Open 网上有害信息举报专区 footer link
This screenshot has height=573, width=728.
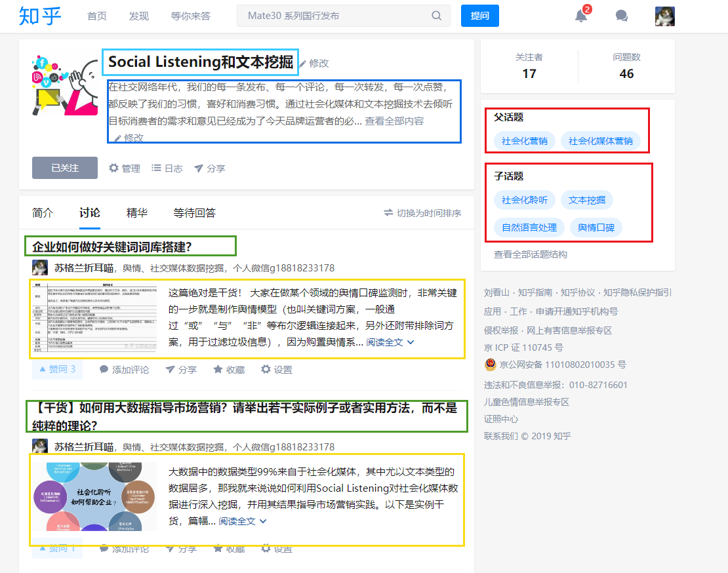coord(569,331)
